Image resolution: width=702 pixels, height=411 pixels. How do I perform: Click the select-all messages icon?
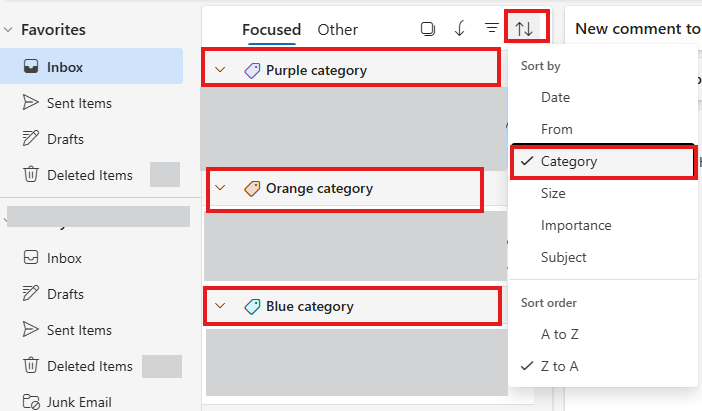point(428,29)
